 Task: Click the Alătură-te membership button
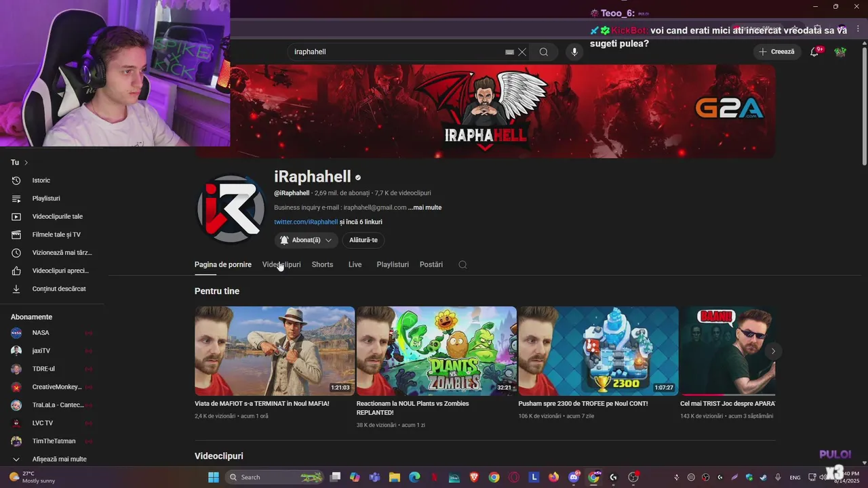(x=363, y=240)
